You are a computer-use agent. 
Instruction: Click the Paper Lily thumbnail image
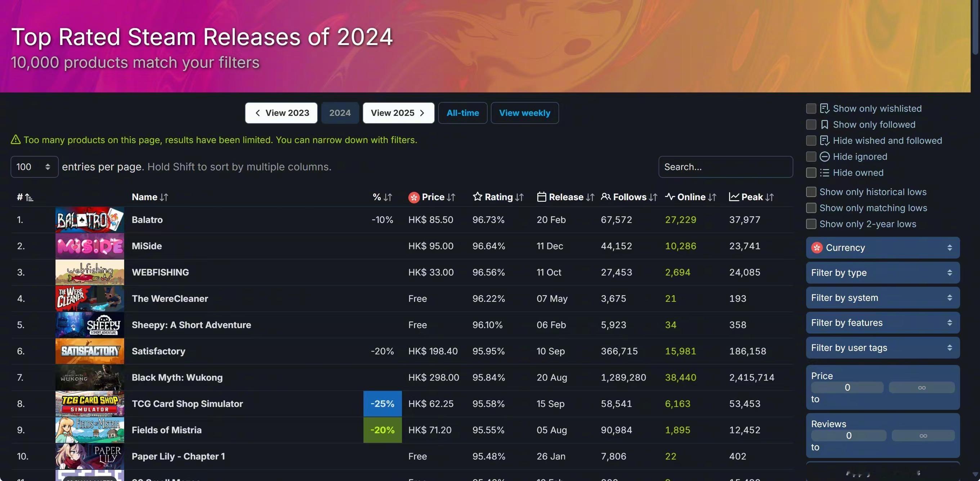[90, 456]
